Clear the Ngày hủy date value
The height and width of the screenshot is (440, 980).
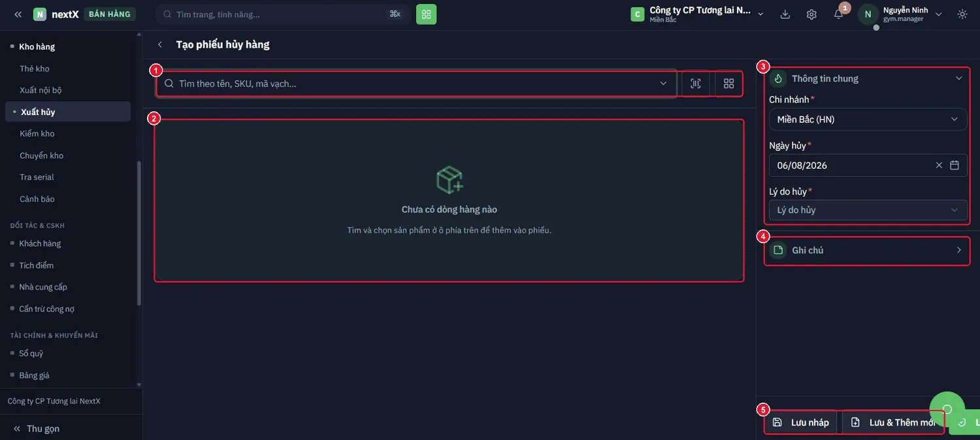(x=939, y=165)
